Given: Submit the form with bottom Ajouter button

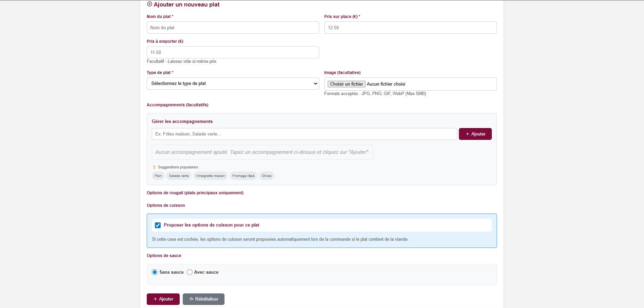Looking at the screenshot, I should (163, 299).
